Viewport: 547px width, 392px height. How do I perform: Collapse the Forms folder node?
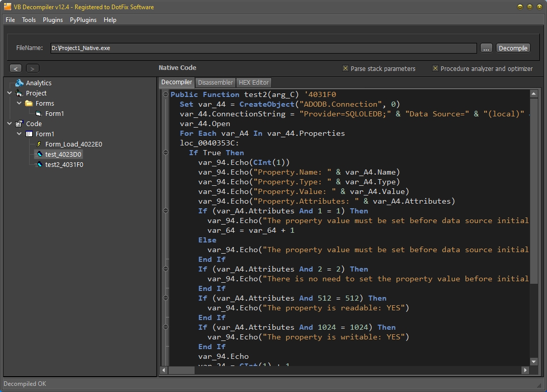click(x=19, y=103)
